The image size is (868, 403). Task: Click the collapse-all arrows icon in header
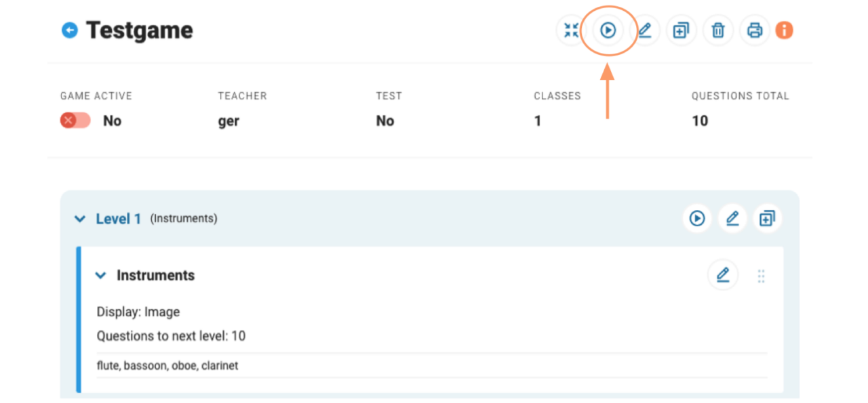pos(571,30)
